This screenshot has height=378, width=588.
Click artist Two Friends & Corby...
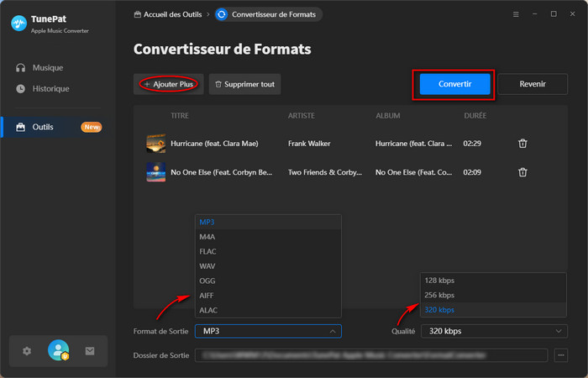pos(325,172)
